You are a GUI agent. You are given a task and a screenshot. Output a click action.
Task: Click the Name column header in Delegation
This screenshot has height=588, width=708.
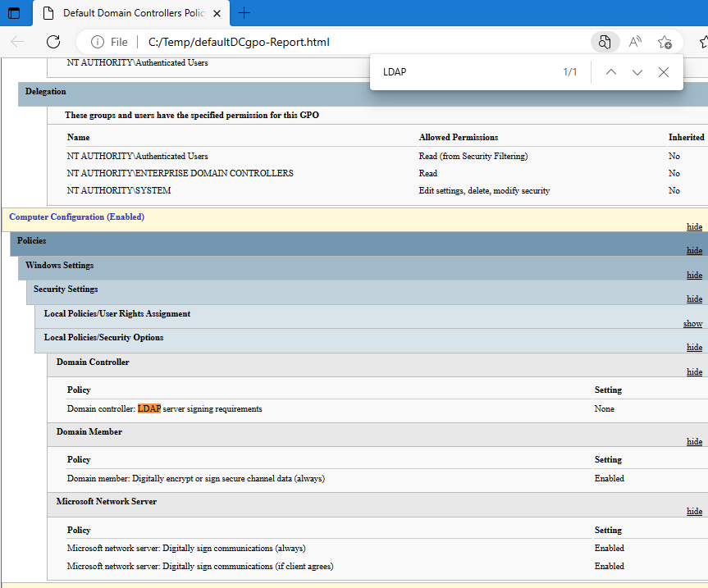78,137
